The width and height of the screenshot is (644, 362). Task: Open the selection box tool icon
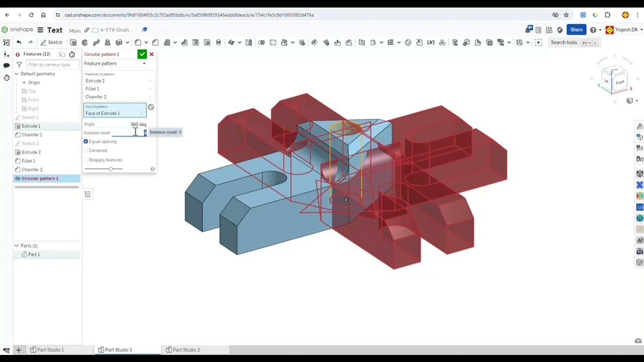coord(538,43)
